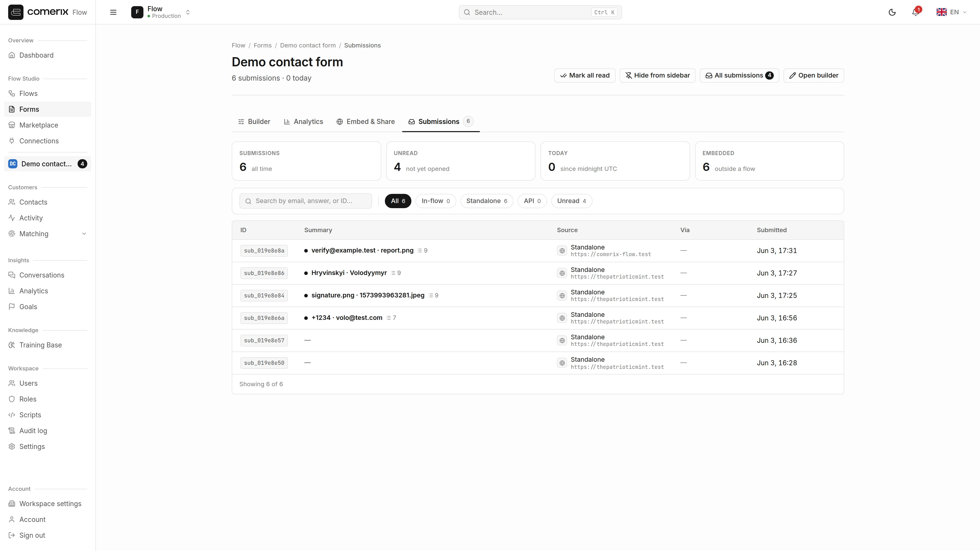
Task: Click the Submitted column header
Action: coord(771,230)
